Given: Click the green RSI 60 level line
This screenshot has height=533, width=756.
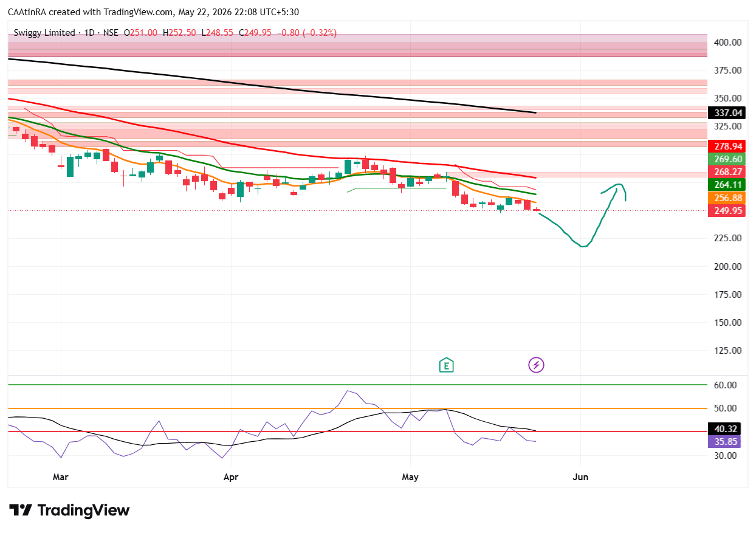Looking at the screenshot, I should pyautogui.click(x=357, y=385).
